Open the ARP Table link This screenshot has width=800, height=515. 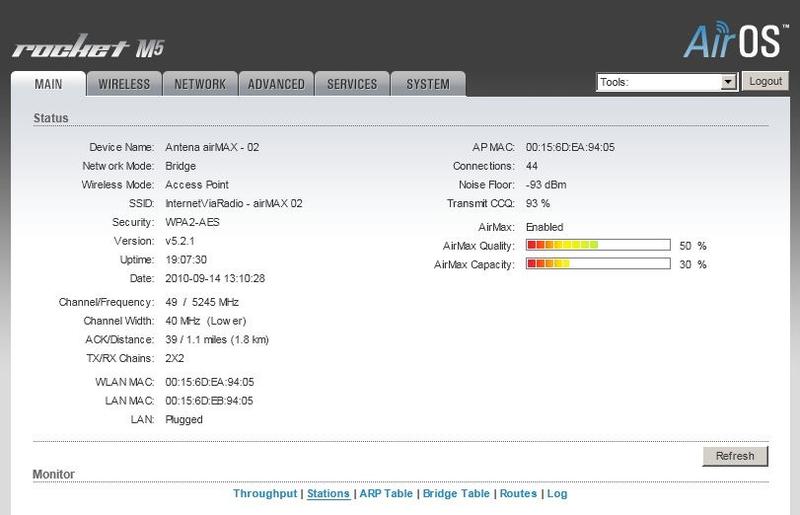pos(386,494)
